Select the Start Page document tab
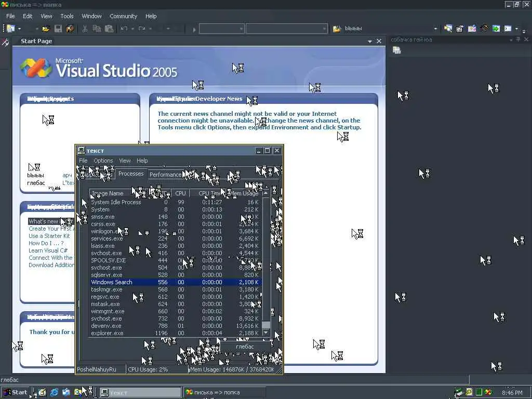Viewport: 532px width, 399px height. (x=36, y=41)
